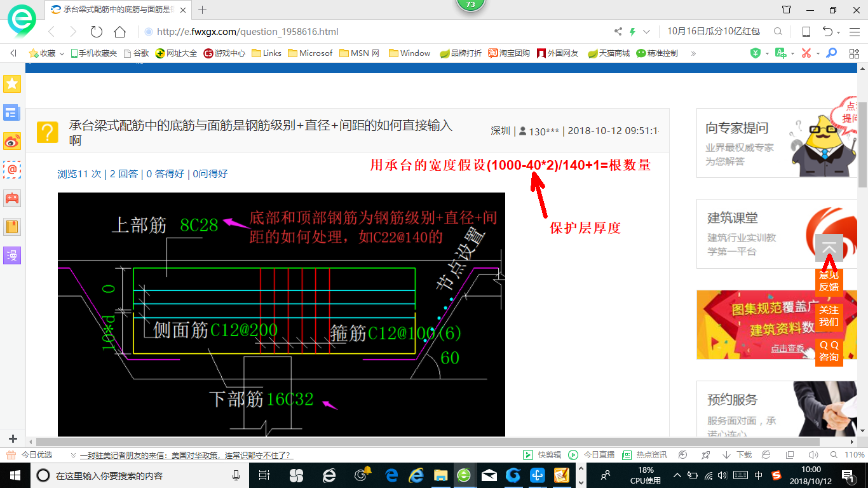This screenshot has width=868, height=488.
Task: Open a new tab with plus icon
Action: pos(203,10)
